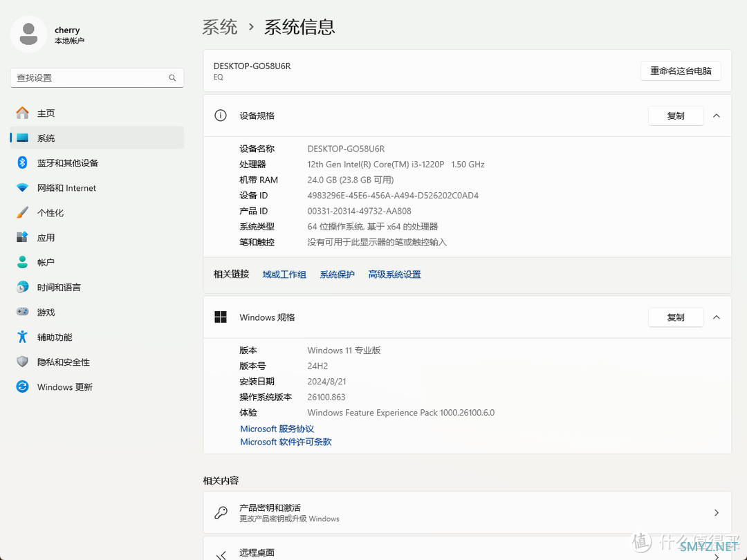Click the 远程桌面 row title

(x=257, y=552)
